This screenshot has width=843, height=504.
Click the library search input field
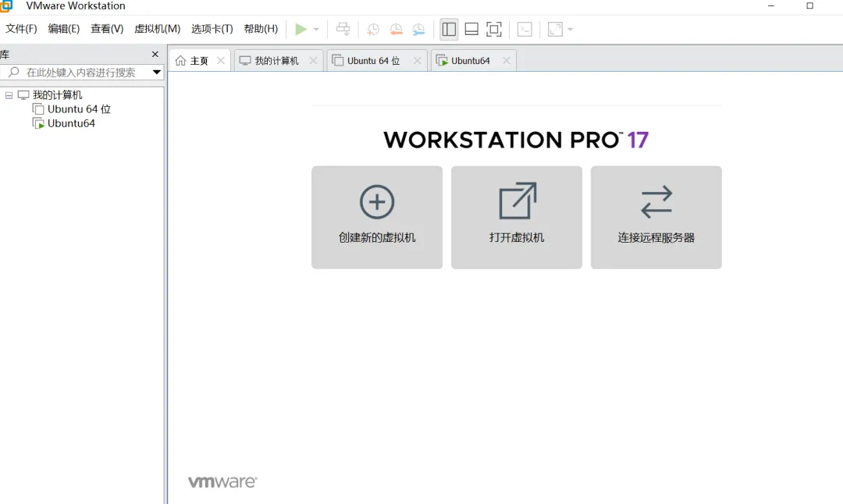point(75,73)
